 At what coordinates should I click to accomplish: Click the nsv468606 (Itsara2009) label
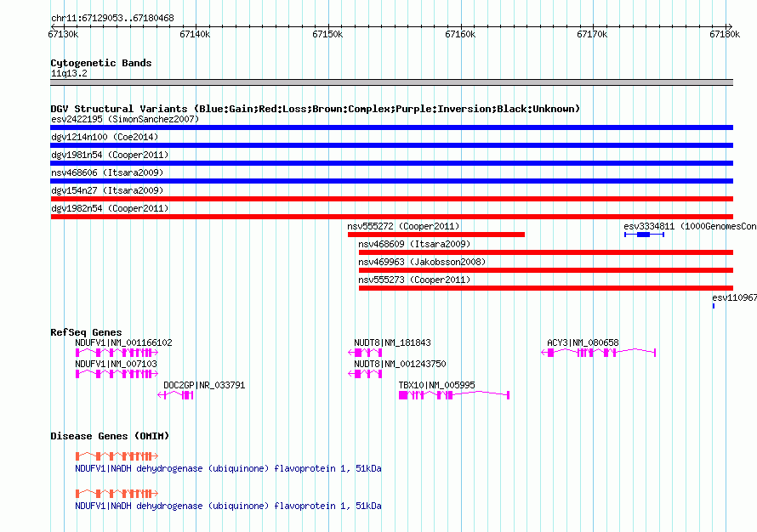[107, 173]
